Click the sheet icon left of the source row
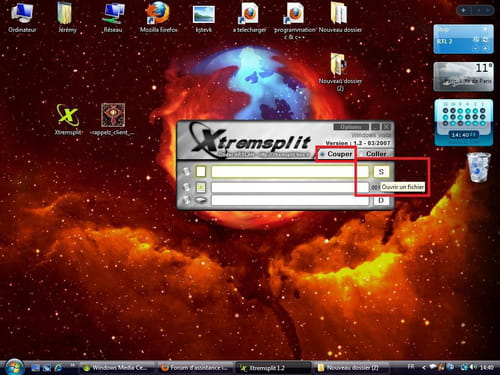Viewport: 500px width, 375px height. (186, 172)
